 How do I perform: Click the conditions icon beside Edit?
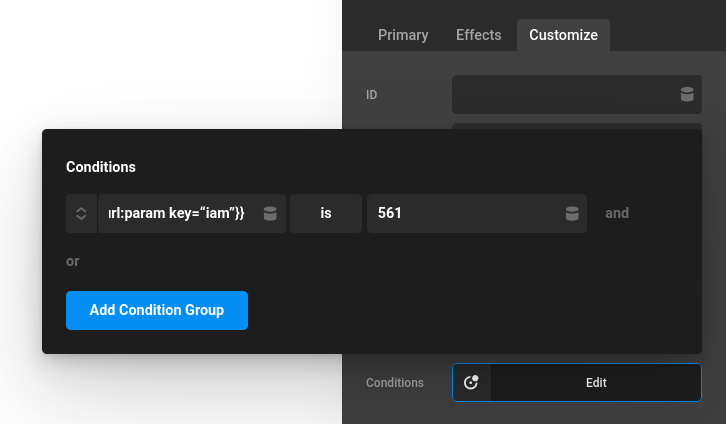point(472,383)
